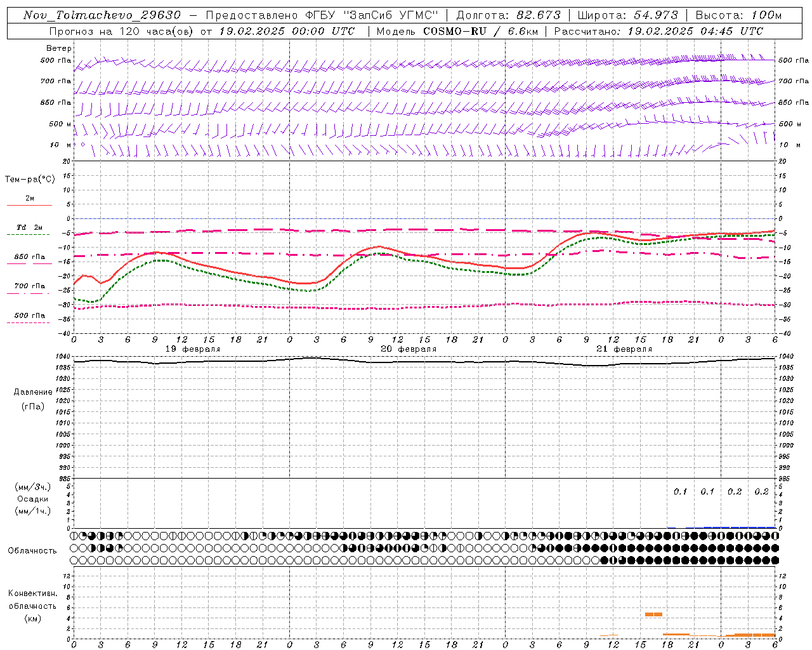The height and width of the screenshot is (650, 812).
Task: Click the '(мм/1ч.)' precipitation unit label
Action: [x=33, y=511]
